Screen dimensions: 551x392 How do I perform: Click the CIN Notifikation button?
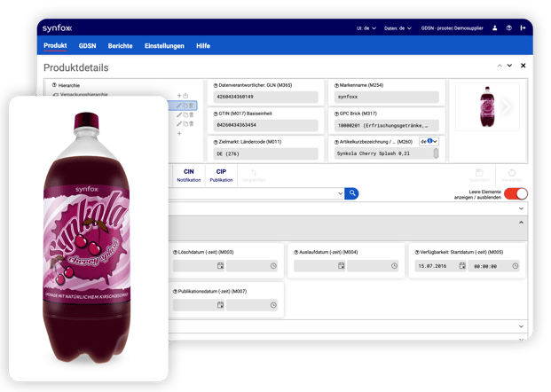coord(188,175)
